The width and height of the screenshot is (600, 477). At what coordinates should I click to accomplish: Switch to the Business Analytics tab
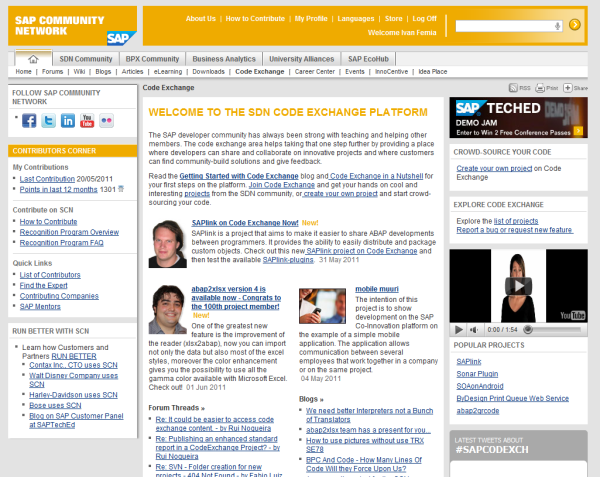(x=224, y=59)
